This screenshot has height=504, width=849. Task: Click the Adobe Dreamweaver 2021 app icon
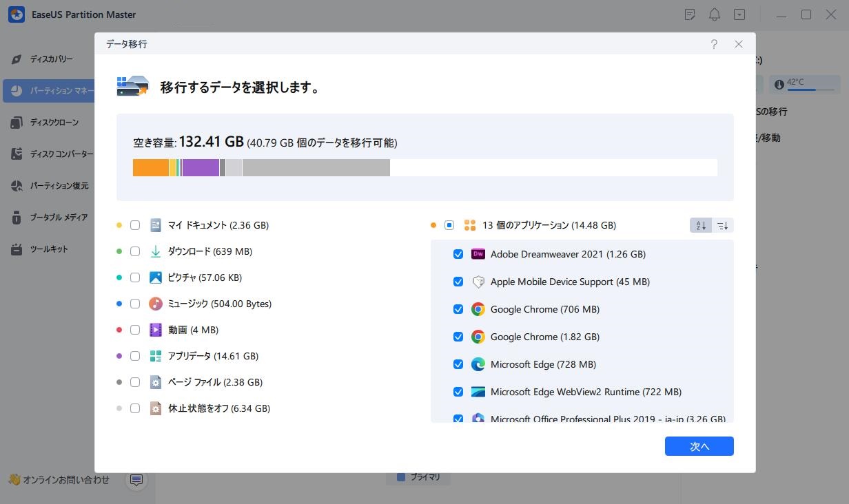[478, 254]
